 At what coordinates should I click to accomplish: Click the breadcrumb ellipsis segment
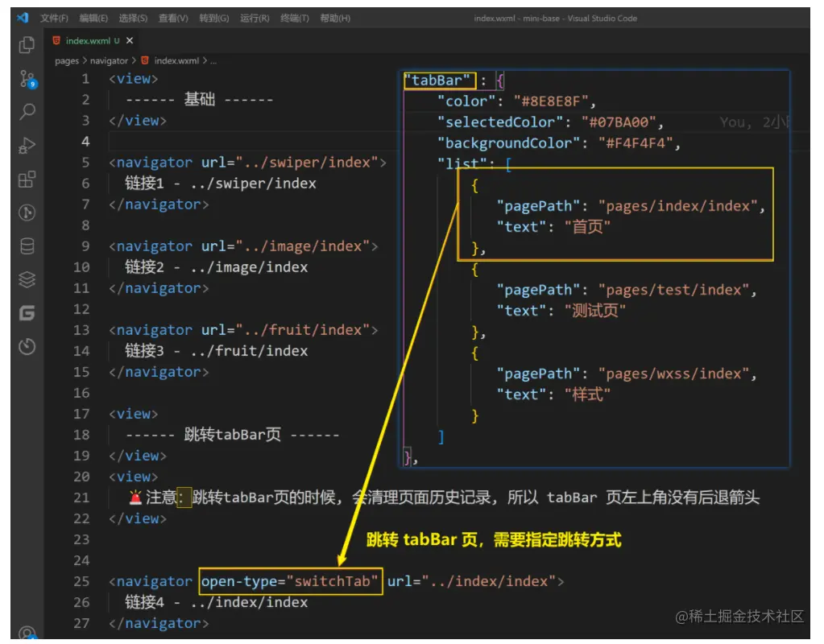(x=213, y=61)
